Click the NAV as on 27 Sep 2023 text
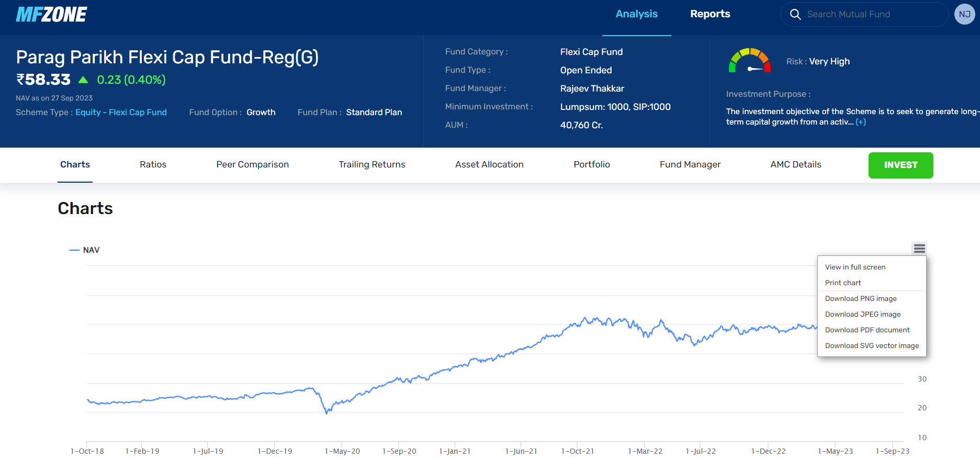 coord(54,98)
